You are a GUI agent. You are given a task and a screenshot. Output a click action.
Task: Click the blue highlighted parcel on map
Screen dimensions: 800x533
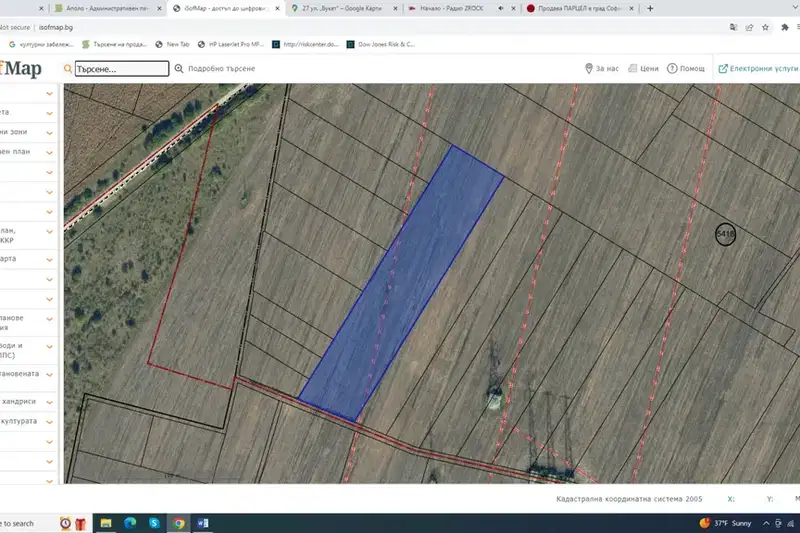pos(402,284)
